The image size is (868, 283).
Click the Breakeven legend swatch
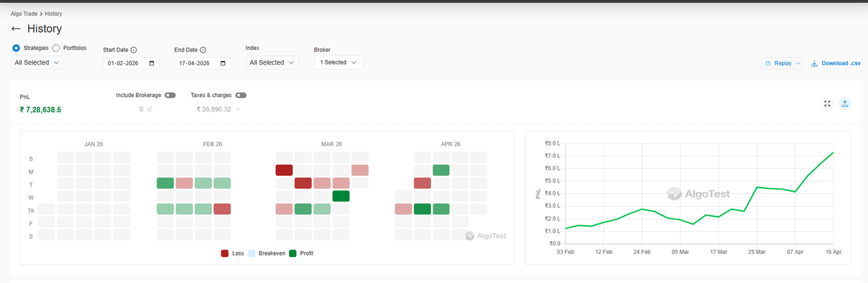pos(252,253)
